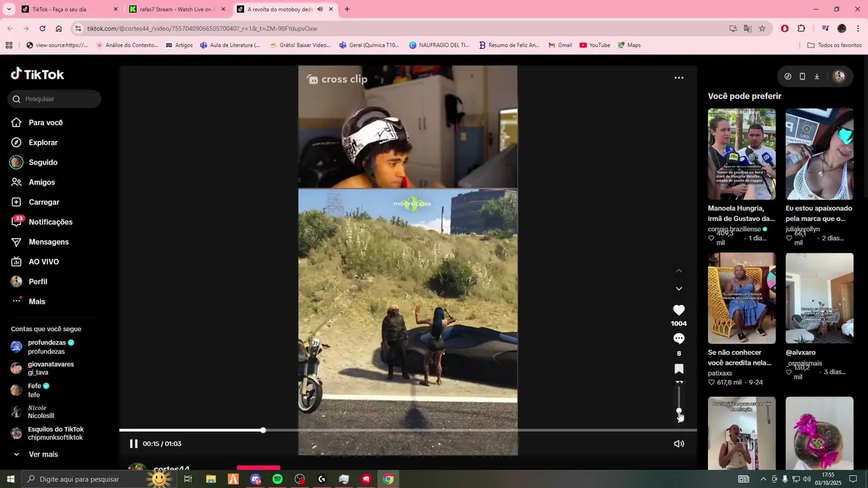Click the TikTok coins icon
Viewport: 868px width, 488px height.
click(787, 77)
